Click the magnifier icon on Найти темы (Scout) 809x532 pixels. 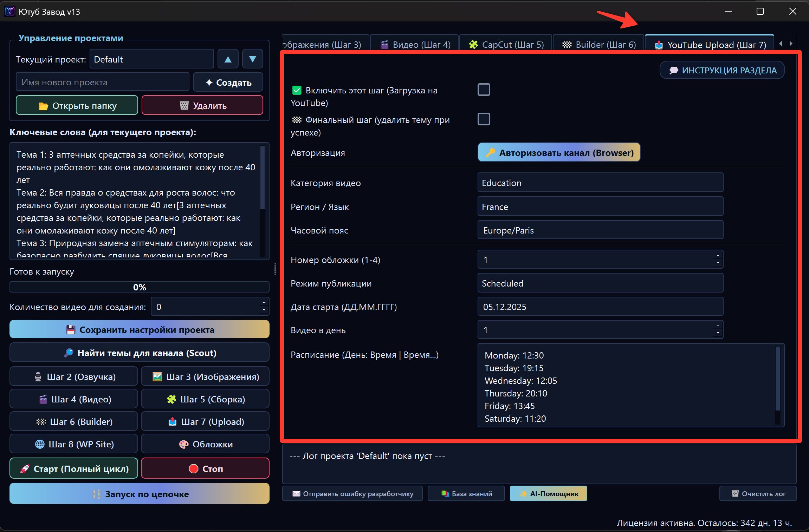click(x=69, y=353)
